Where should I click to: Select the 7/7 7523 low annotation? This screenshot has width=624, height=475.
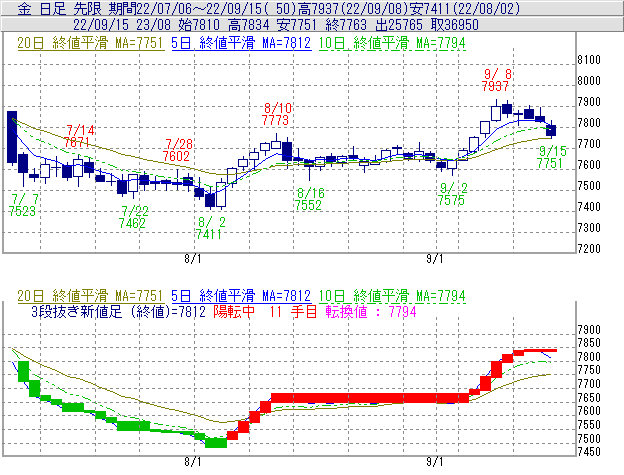coord(23,205)
